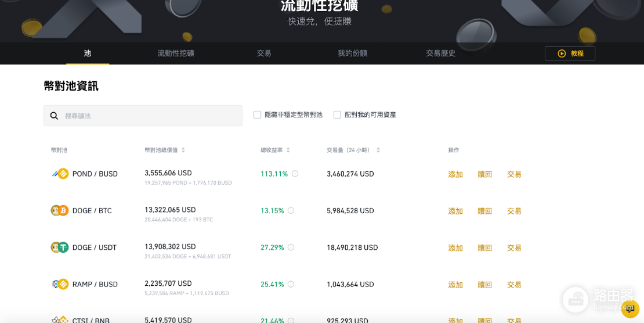
Task: Select the DOGE / BTC pair name
Action: coord(92,211)
